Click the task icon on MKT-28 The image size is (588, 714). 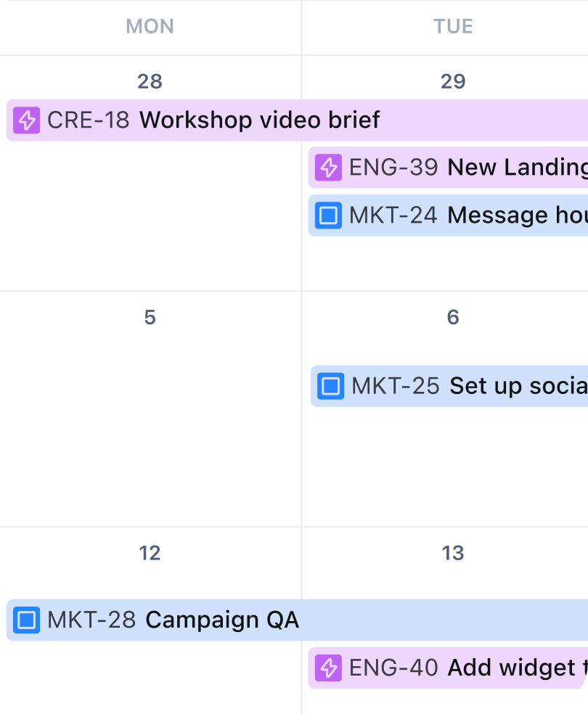pos(27,620)
